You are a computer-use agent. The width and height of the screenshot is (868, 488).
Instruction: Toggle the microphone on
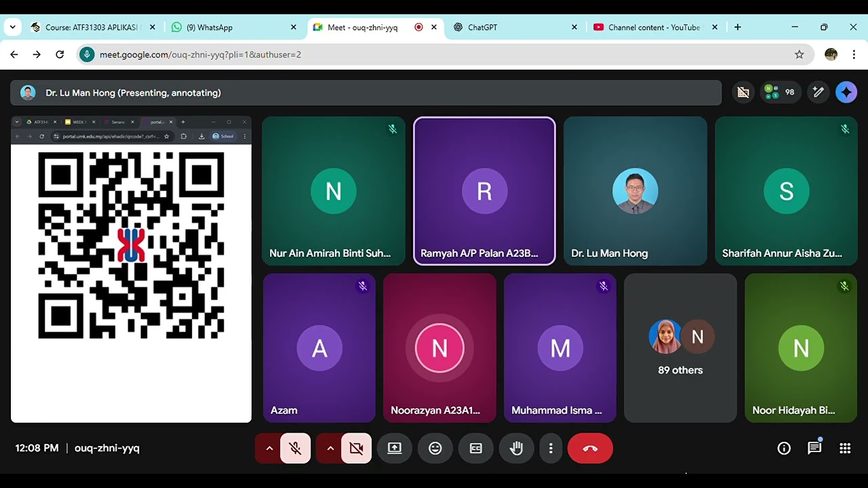(x=295, y=448)
